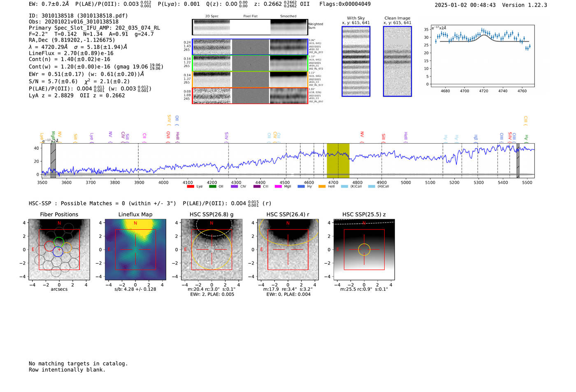Click the Smoothed column header

coord(288,16)
